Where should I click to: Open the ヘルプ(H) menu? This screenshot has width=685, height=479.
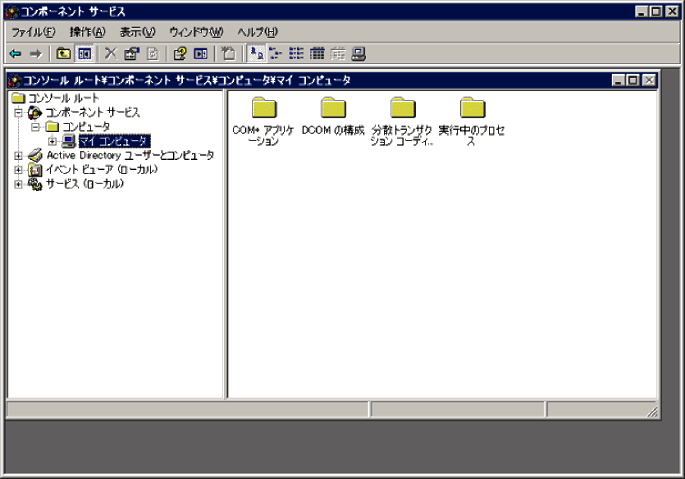pos(257,32)
